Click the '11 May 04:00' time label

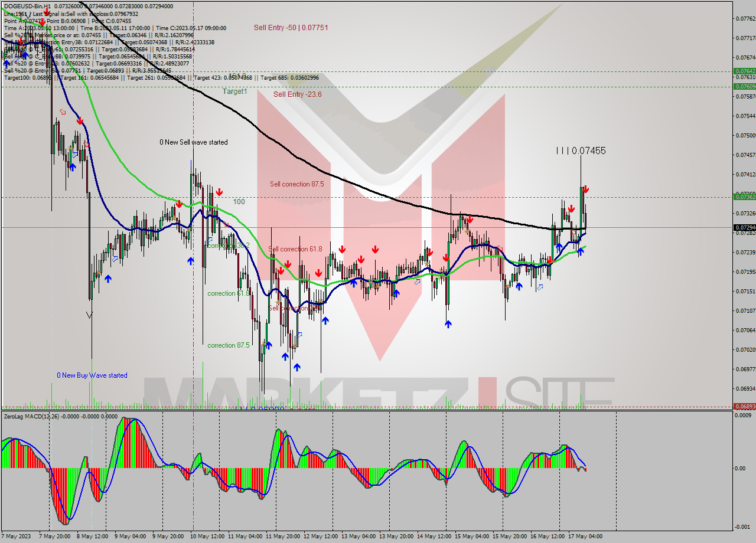(x=245, y=537)
